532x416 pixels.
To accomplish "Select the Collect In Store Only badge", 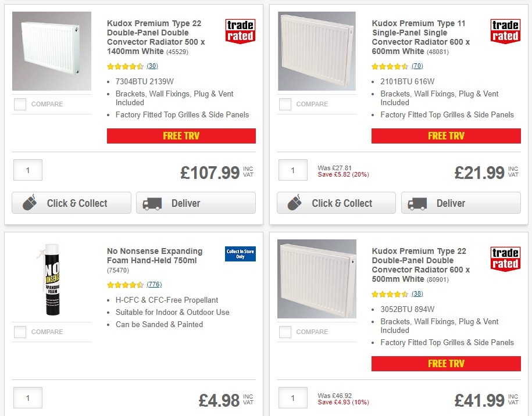I will click(240, 254).
